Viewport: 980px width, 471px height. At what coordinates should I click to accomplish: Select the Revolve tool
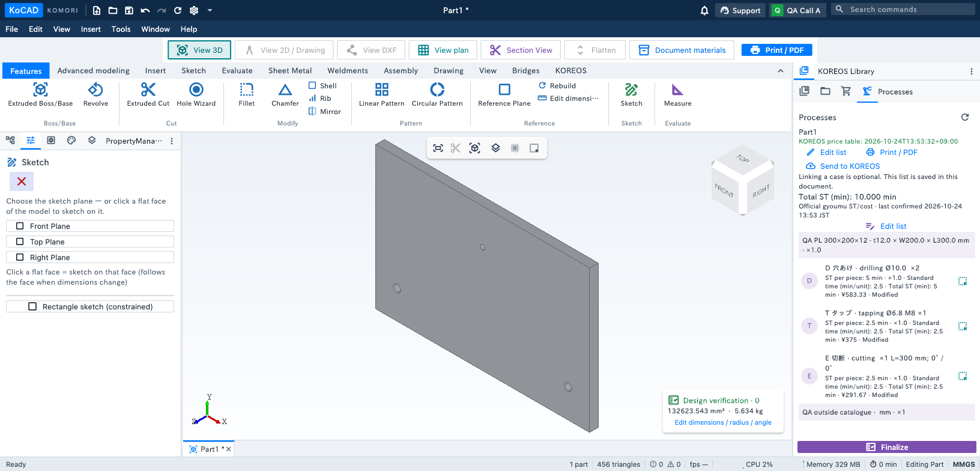pos(95,95)
